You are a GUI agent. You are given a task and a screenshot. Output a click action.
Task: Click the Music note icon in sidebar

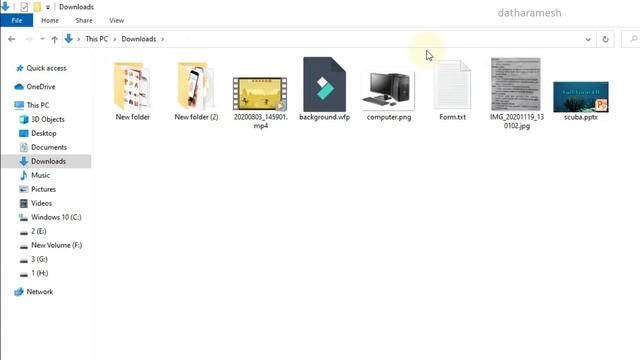pos(24,175)
